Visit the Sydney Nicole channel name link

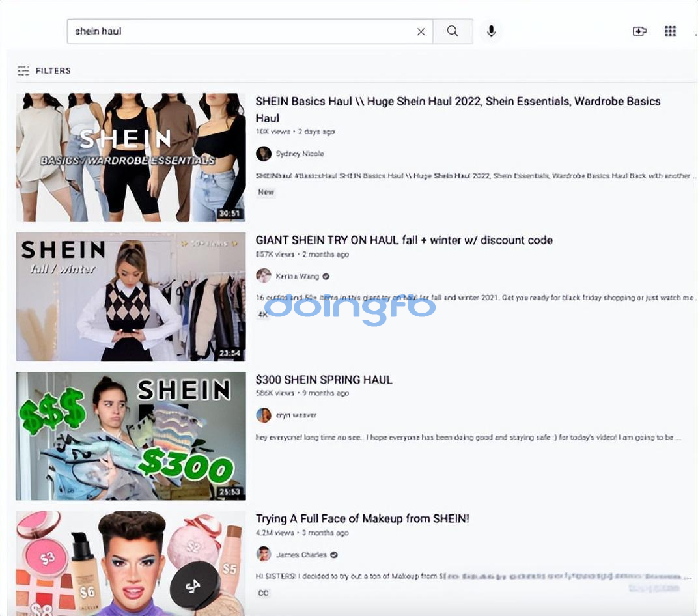tap(300, 154)
